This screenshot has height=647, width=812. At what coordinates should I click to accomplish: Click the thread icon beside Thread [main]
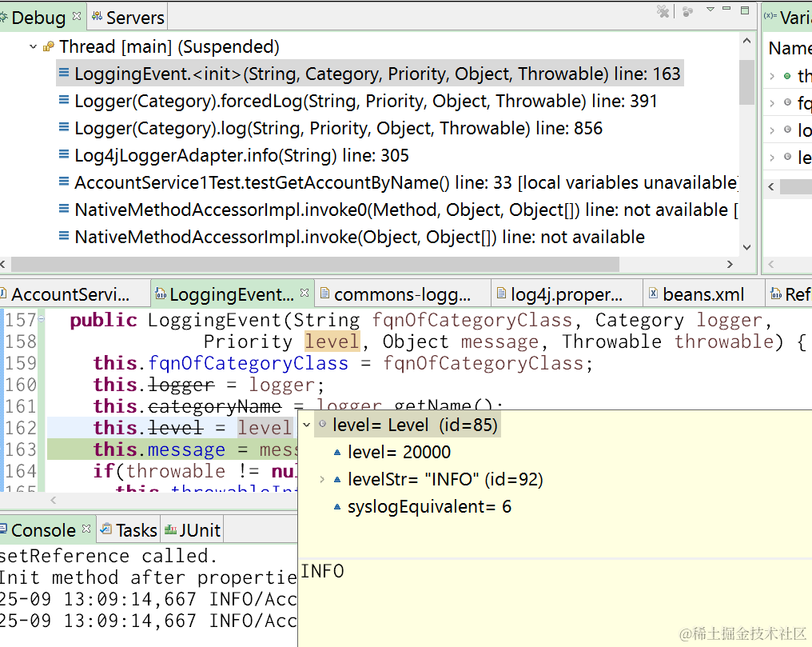coord(49,46)
